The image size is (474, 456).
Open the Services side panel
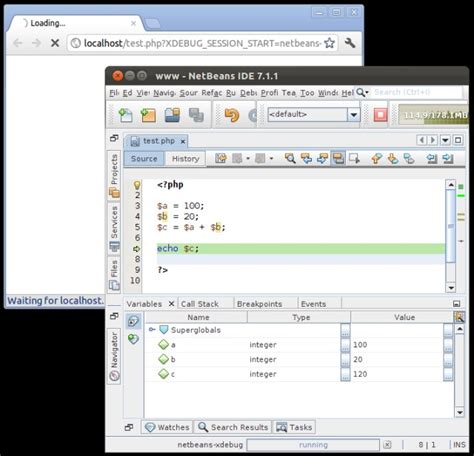pos(114,228)
